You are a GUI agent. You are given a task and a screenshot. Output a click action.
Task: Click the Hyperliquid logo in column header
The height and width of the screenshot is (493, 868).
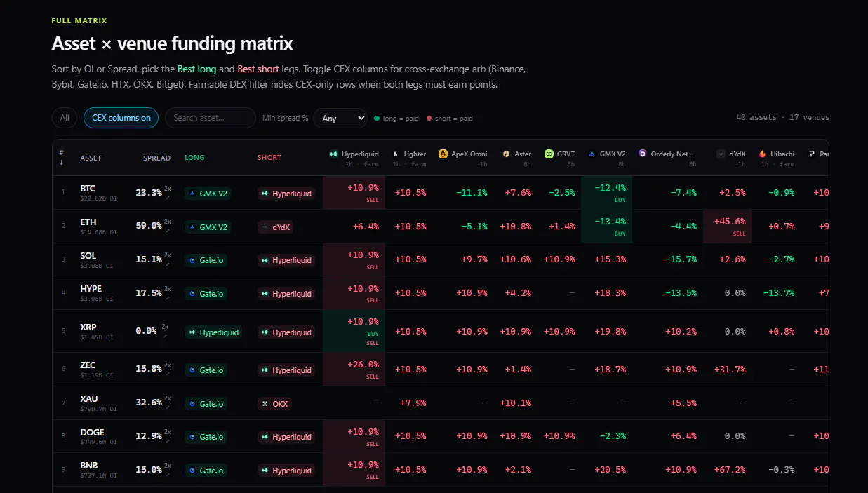click(333, 154)
